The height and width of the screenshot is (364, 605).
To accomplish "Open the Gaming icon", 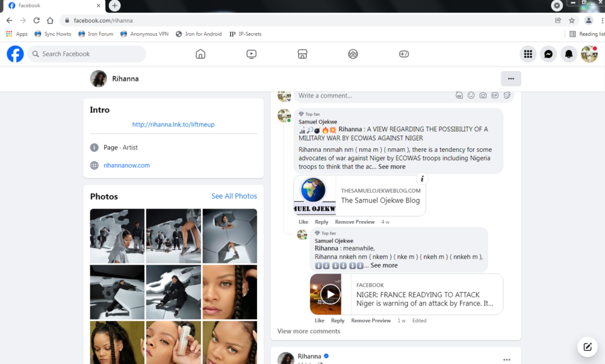I will click(404, 54).
